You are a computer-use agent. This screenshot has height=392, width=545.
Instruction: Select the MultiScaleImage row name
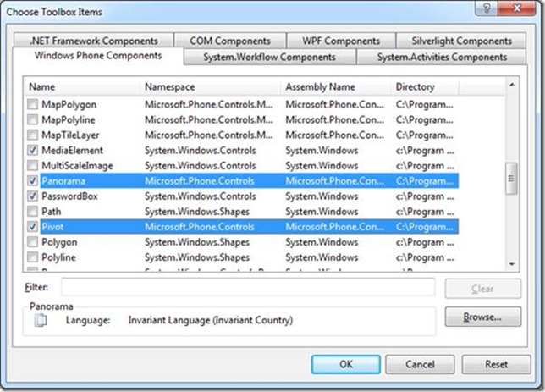pos(77,166)
